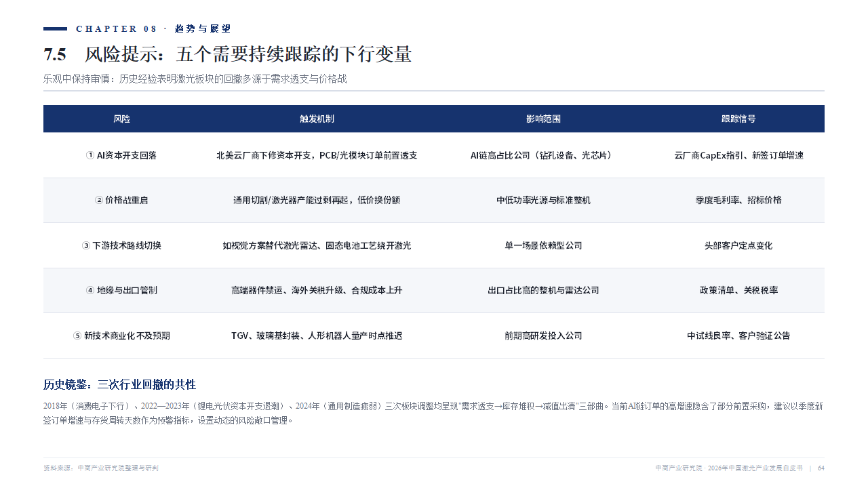Select the cell '政策清单、关税税率'
This screenshot has height=488, width=868.
[x=738, y=290]
